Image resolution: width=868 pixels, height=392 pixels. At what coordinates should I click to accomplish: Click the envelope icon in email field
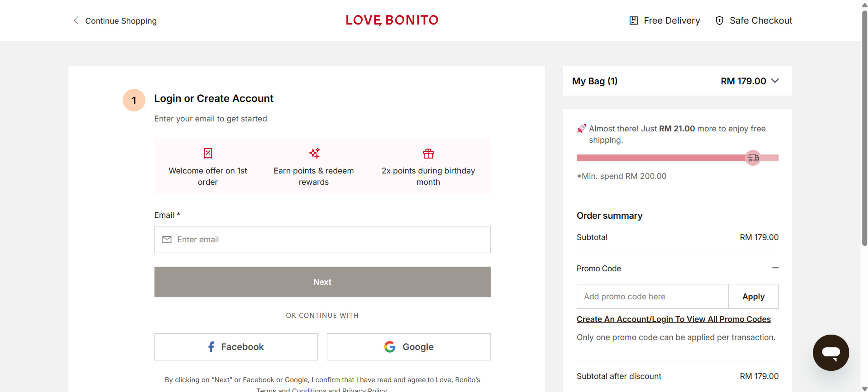click(166, 239)
